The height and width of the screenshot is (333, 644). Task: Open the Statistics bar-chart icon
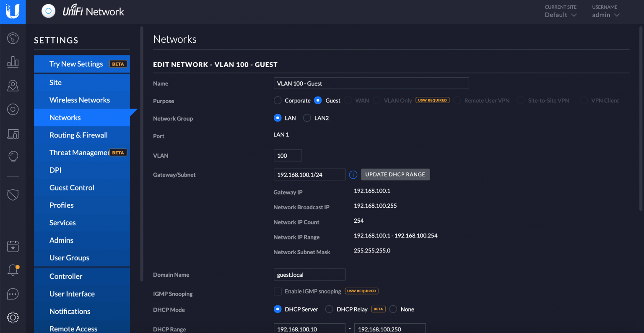tap(13, 62)
